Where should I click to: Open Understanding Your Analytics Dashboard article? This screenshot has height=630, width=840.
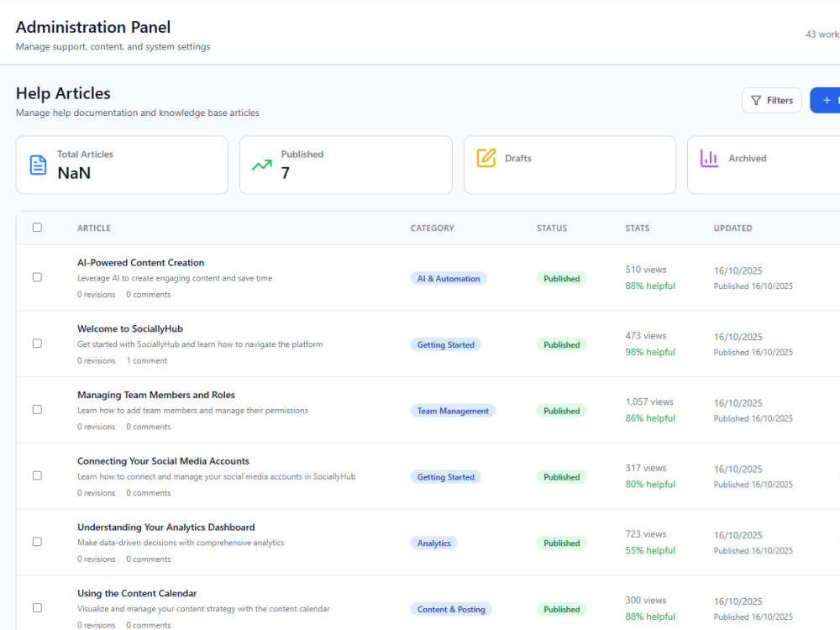point(166,528)
